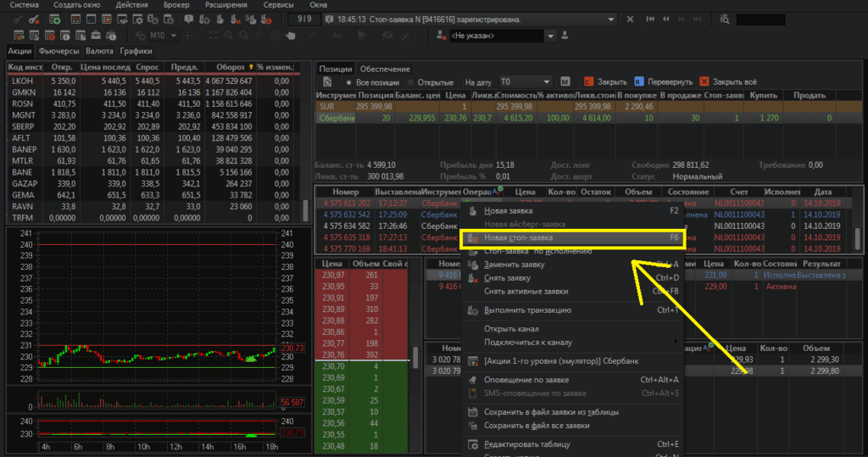Click refresh icon in positions panel
This screenshot has width=868, height=457.
pyautogui.click(x=326, y=82)
